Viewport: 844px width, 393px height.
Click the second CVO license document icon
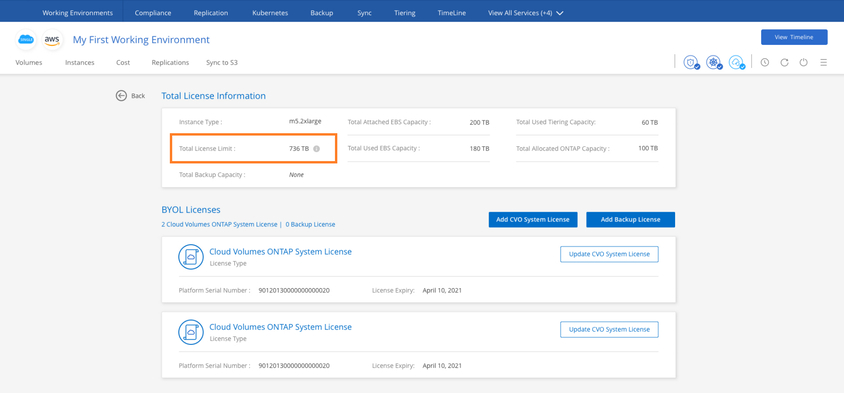click(x=190, y=332)
